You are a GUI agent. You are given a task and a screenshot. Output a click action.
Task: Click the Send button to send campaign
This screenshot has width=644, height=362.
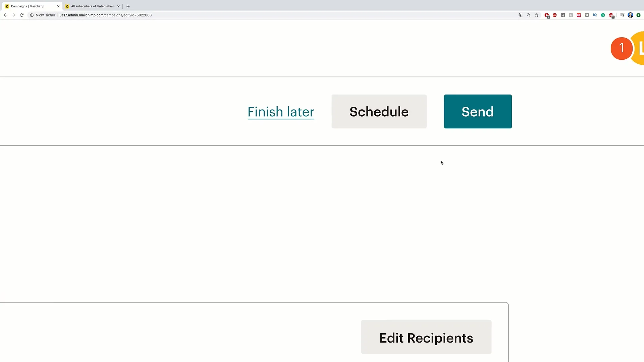pyautogui.click(x=478, y=111)
